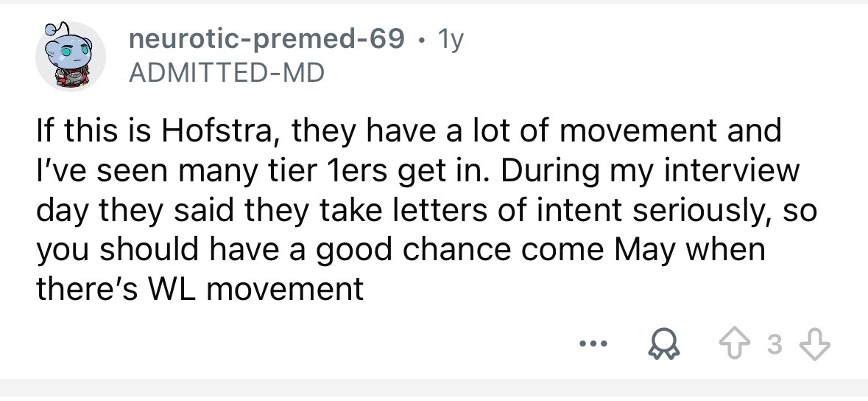The height and width of the screenshot is (401, 868).
Task: Open the three-dot more options menu
Action: pos(593,344)
